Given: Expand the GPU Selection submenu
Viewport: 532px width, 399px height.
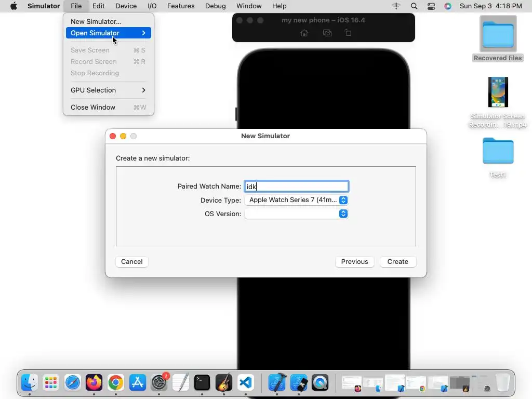Looking at the screenshot, I should coord(108,90).
